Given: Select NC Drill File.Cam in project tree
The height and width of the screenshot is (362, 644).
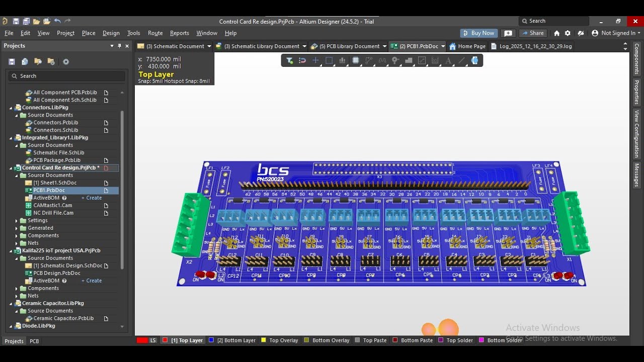Looking at the screenshot, I should click(53, 213).
